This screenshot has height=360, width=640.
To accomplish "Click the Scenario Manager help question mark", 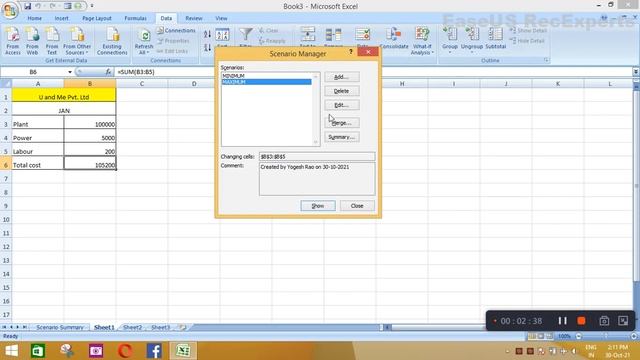I will (x=351, y=52).
